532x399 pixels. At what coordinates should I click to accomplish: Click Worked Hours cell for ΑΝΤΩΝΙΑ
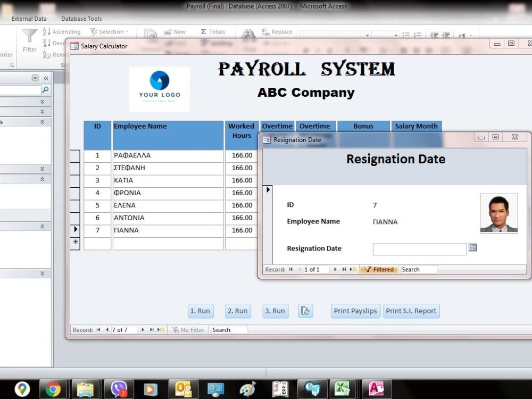[242, 219]
